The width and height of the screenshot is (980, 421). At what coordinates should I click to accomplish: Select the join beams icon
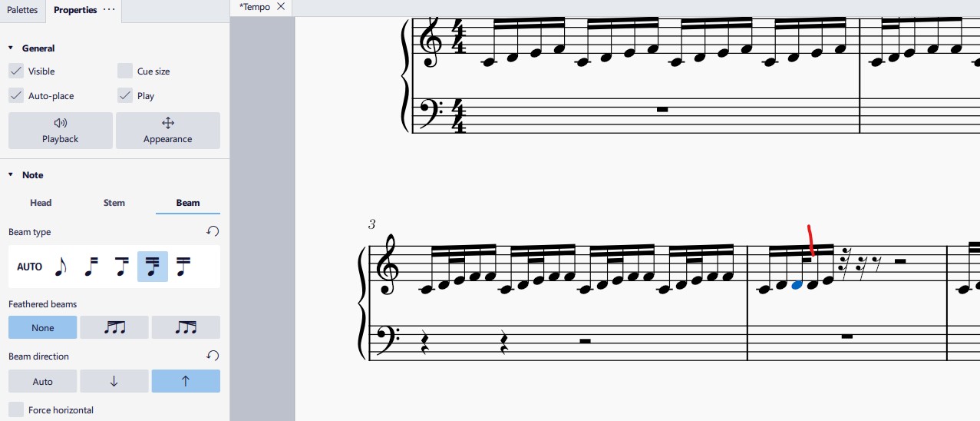183,267
